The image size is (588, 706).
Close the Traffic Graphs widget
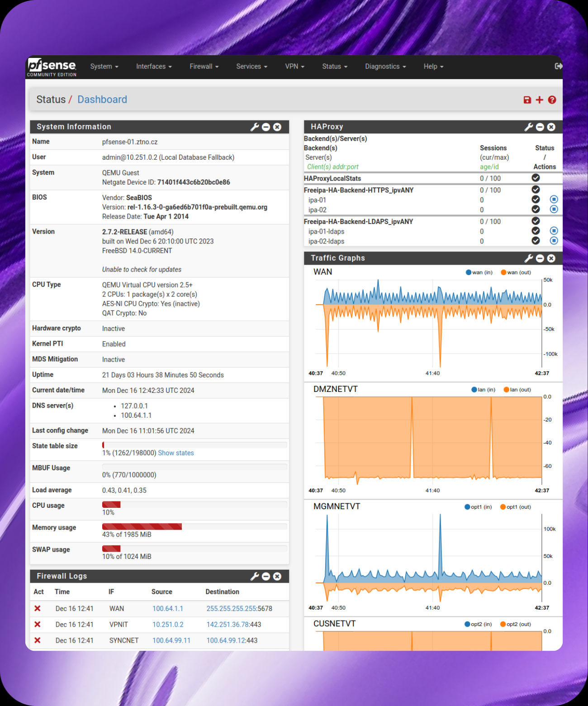pos(551,258)
